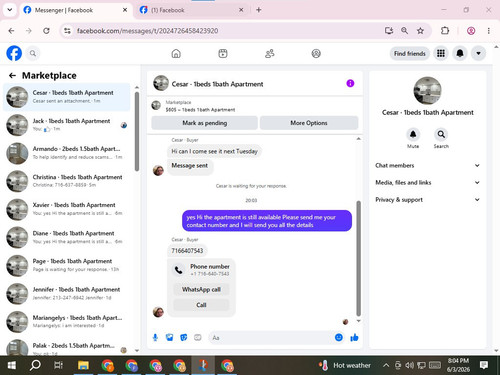Send a thumbs-up like
The image size is (500, 375).
tap(354, 338)
